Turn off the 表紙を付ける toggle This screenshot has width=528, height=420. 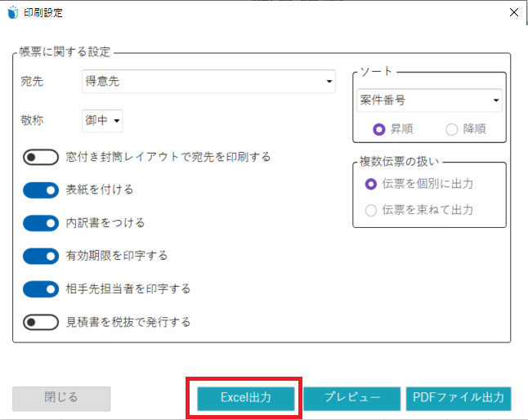[x=41, y=190]
